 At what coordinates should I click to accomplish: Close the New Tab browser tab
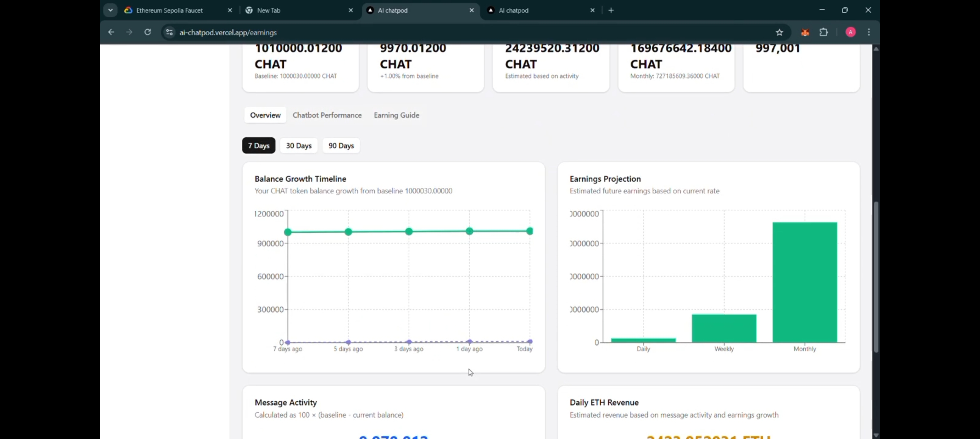click(x=351, y=10)
